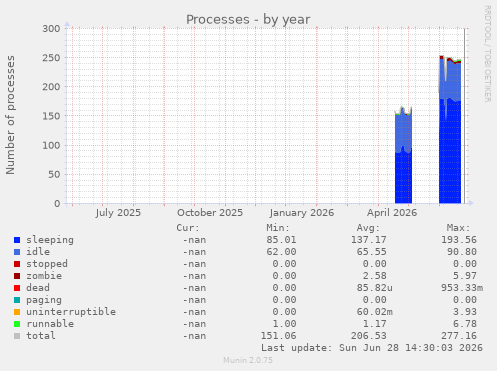Click the 'total' legend label
The width and height of the screenshot is (497, 371).
pos(41,336)
